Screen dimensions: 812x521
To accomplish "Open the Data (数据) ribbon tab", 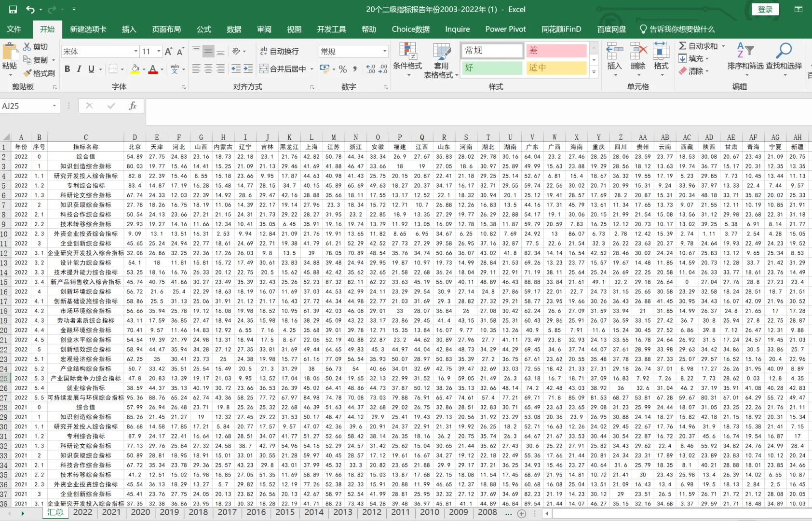I will pos(234,29).
